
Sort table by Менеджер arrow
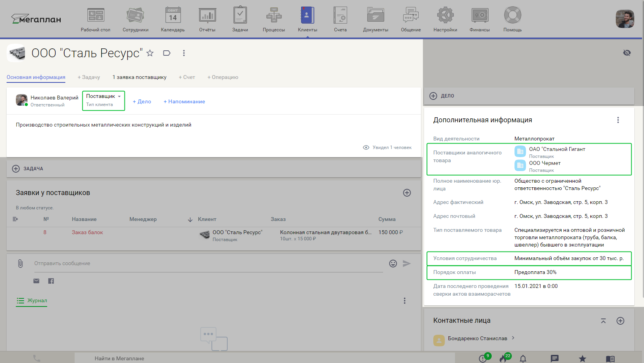pyautogui.click(x=190, y=219)
